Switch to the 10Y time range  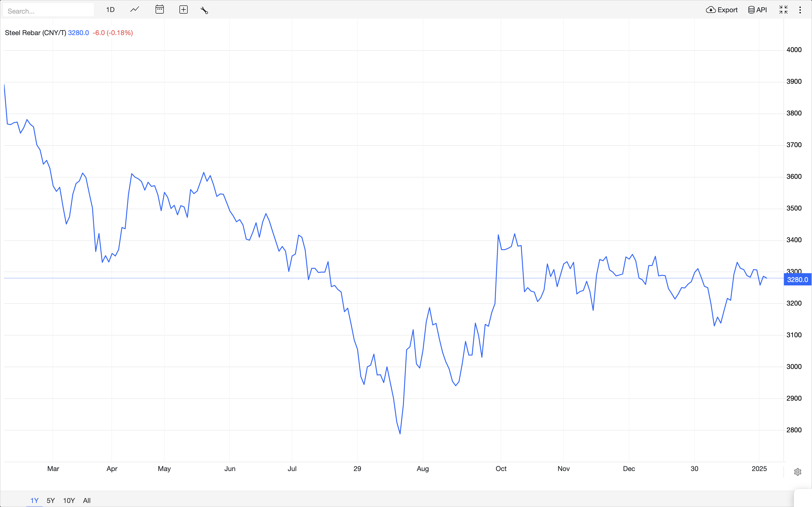(x=69, y=500)
